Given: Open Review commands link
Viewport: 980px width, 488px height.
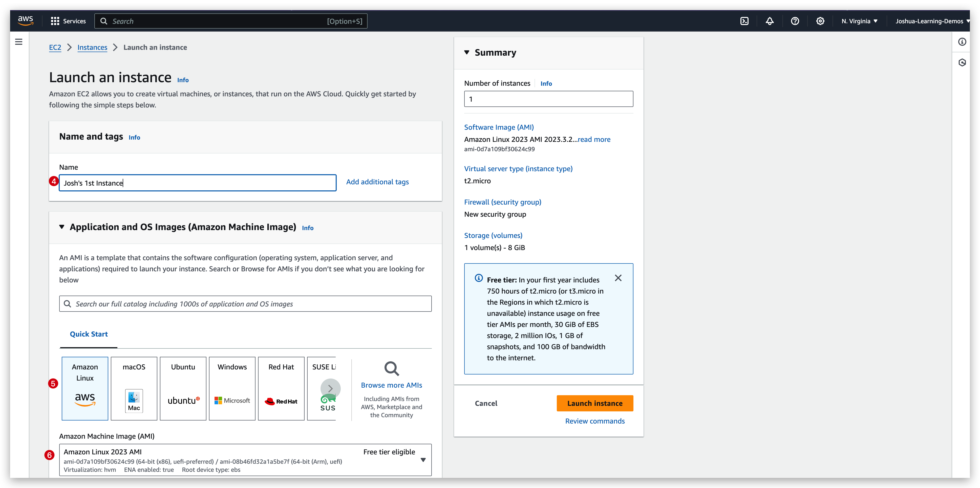Looking at the screenshot, I should [595, 421].
